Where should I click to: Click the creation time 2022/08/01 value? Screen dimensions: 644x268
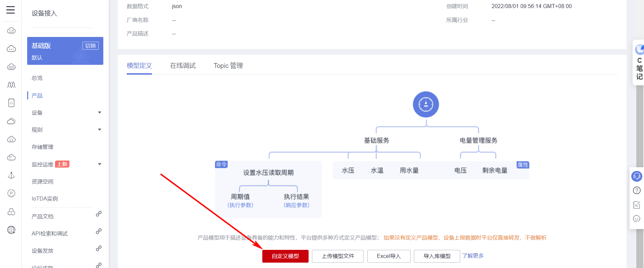[532, 6]
